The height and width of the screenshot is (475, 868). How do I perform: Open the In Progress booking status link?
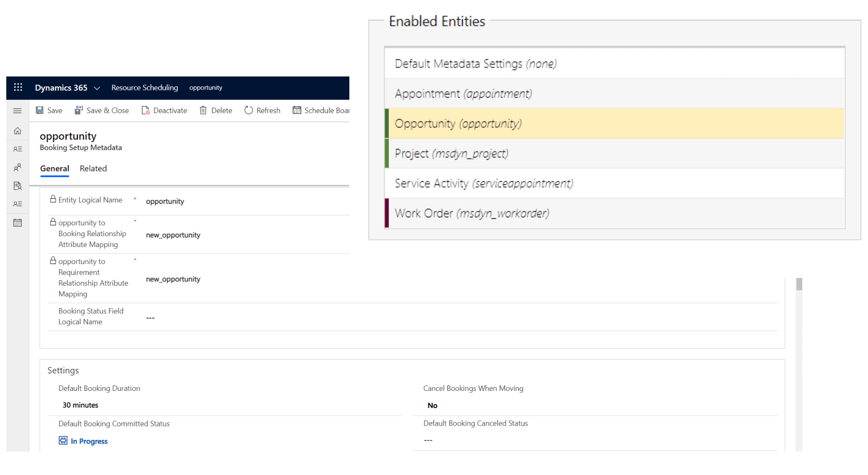89,441
